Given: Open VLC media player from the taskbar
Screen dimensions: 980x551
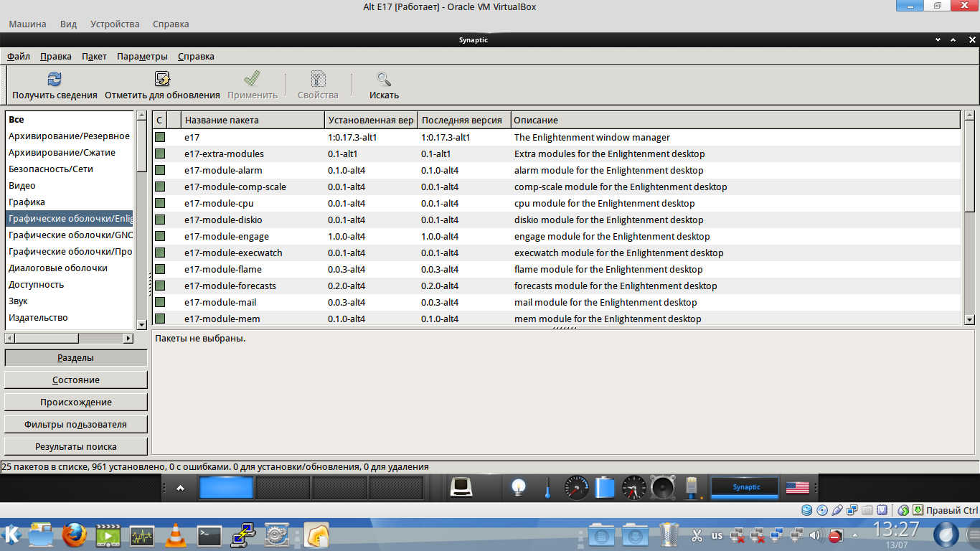Looking at the screenshot, I should [x=176, y=534].
